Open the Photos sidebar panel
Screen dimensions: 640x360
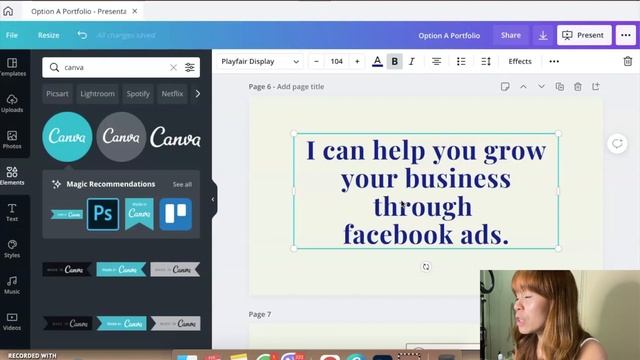coord(12,140)
